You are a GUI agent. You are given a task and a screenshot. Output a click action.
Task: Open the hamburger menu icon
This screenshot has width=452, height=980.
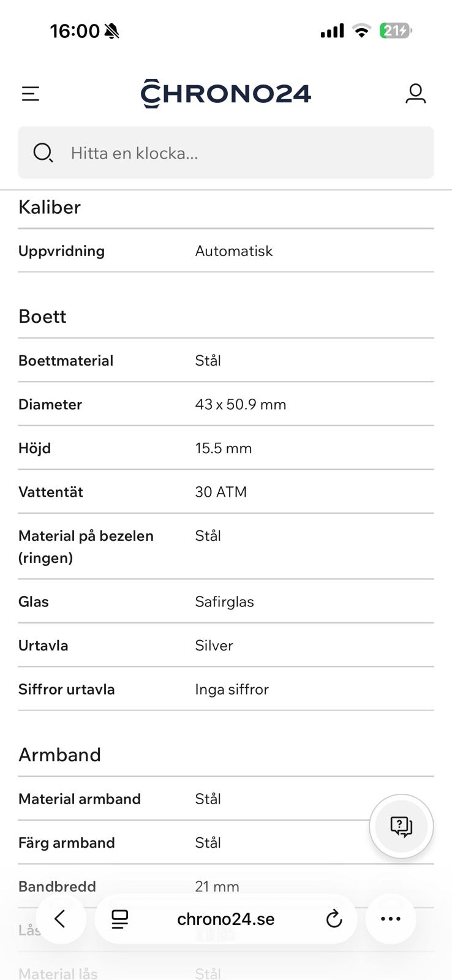(x=31, y=94)
